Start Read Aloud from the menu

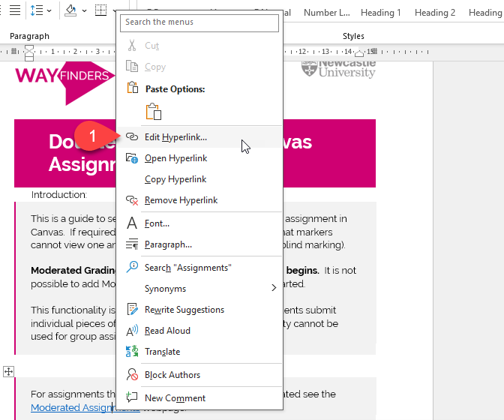point(167,331)
